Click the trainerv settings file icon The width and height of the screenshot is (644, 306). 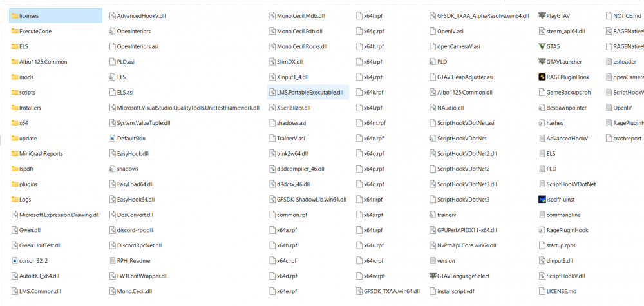(433, 215)
